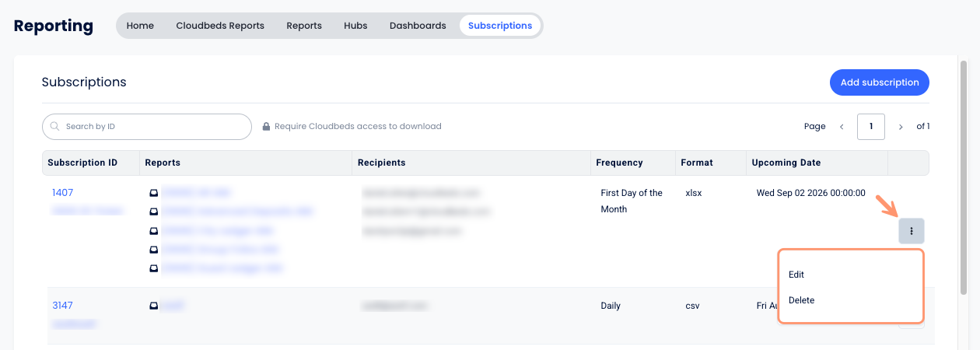The image size is (980, 350).
Task: Open the three-dot menu for subscription 1407
Action: pyautogui.click(x=912, y=231)
